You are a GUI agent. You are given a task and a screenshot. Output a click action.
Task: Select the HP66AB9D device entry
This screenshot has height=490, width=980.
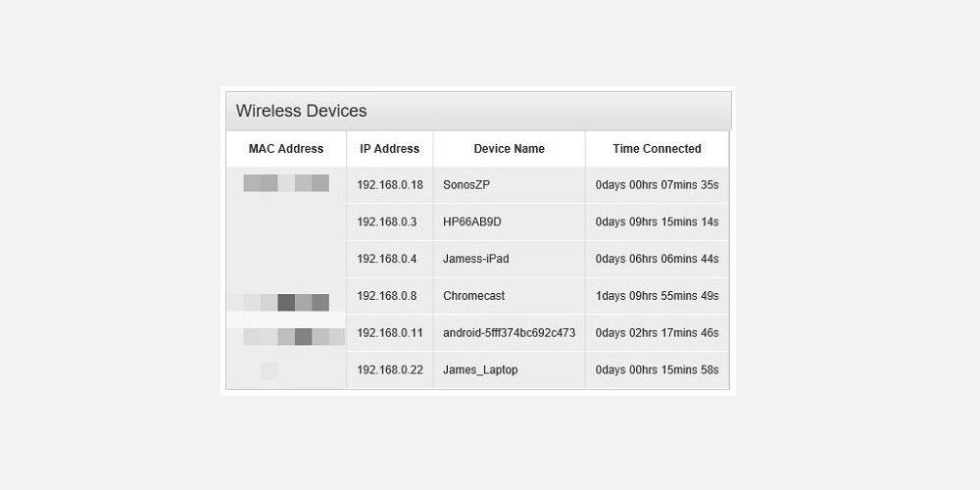tap(472, 221)
